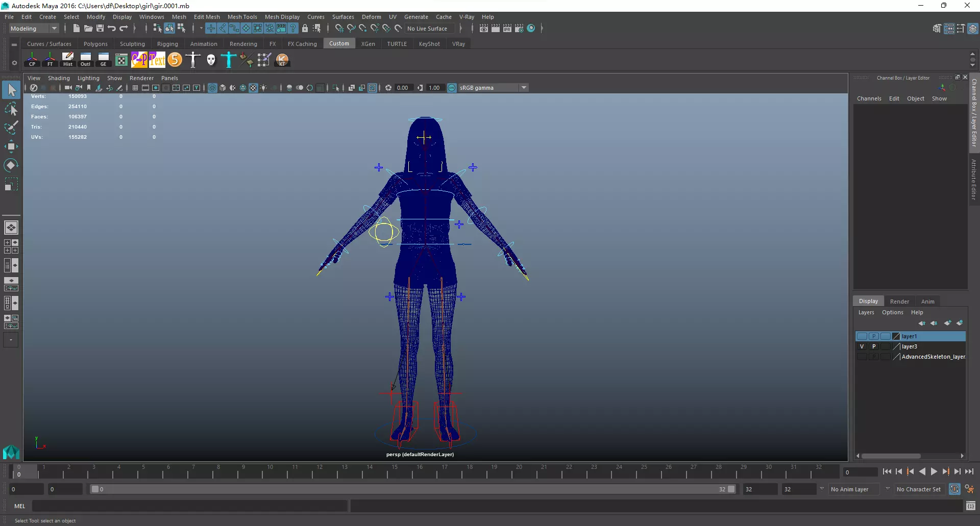Screen dimensions: 980x526
Task: Click the time range slider bar
Action: pyautogui.click(x=413, y=489)
